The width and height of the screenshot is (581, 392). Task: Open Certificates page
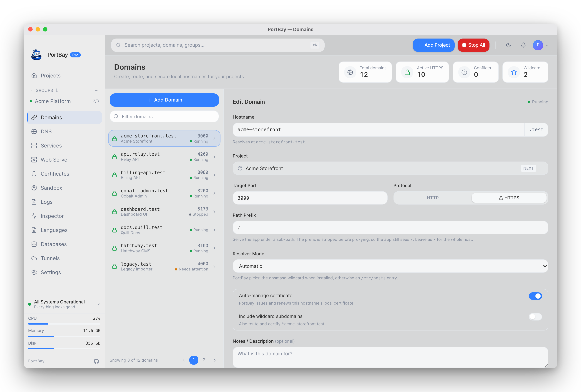pos(64,174)
